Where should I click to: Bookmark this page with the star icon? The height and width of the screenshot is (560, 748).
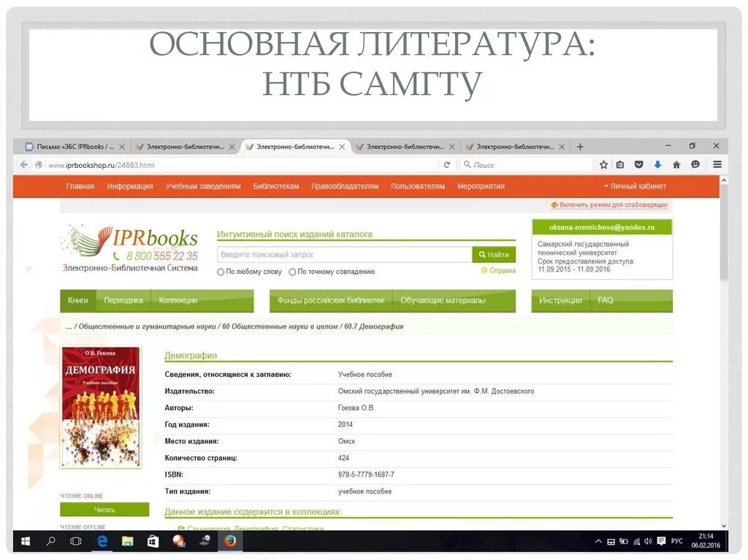603,164
